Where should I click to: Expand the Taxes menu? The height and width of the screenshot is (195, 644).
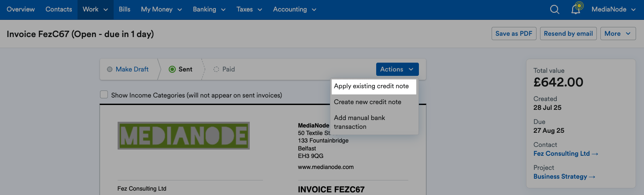tap(249, 9)
